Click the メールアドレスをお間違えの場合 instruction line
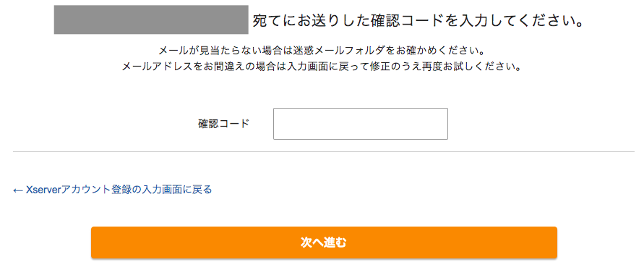Image resolution: width=644 pixels, height=270 pixels. point(322,67)
